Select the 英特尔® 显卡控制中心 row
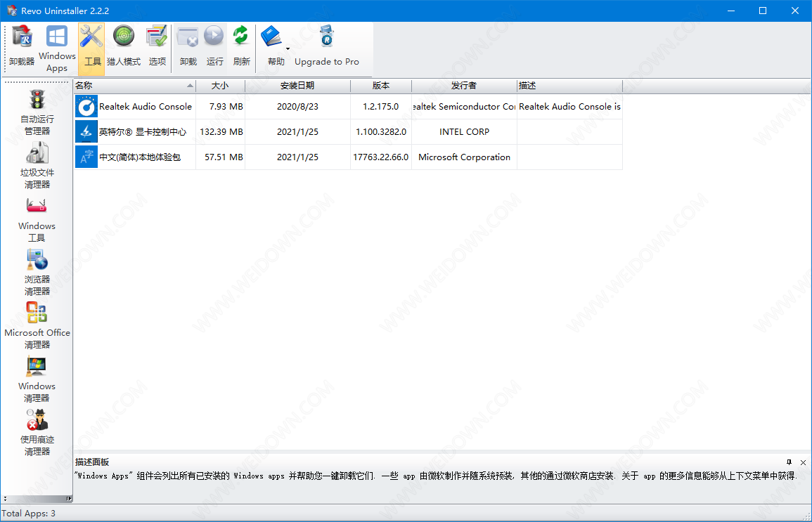Image resolution: width=812 pixels, height=522 pixels. coord(348,132)
